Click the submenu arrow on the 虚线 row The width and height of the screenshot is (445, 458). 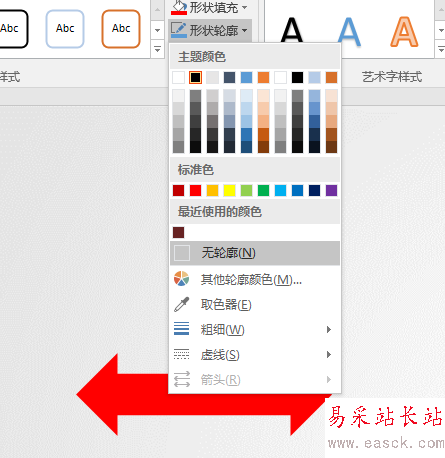point(329,354)
